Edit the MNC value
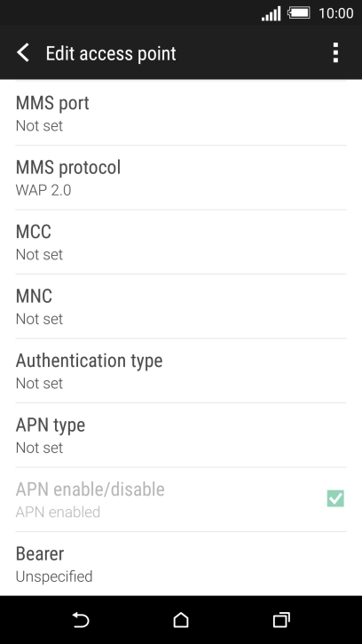This screenshot has width=362, height=644. [181, 306]
